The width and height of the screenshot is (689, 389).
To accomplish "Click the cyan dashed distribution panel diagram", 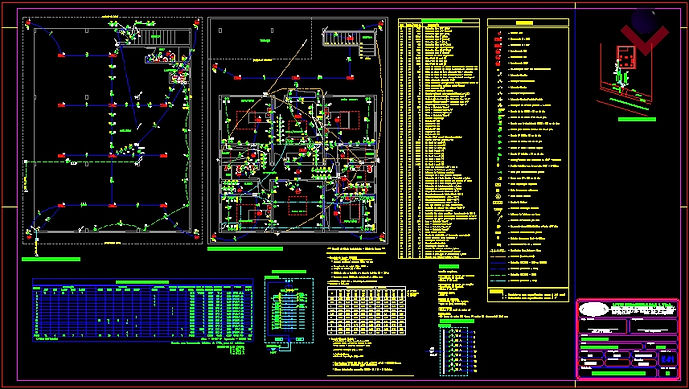I will click(x=289, y=310).
